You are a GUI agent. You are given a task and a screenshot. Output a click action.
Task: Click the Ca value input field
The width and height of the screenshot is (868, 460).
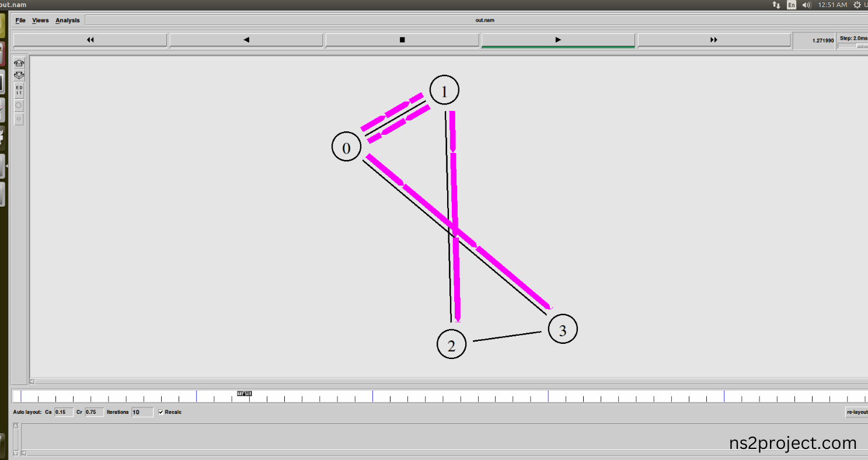tap(64, 412)
